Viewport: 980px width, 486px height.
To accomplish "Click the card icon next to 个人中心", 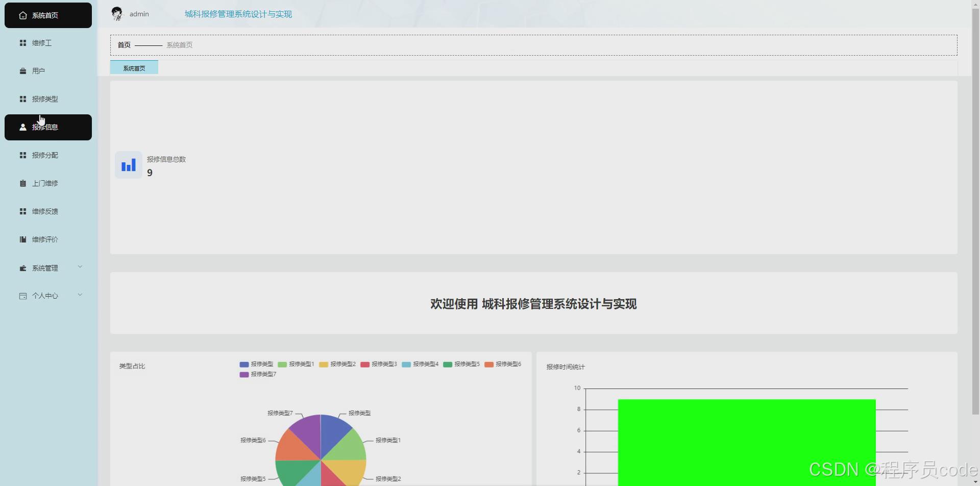I will [x=23, y=296].
